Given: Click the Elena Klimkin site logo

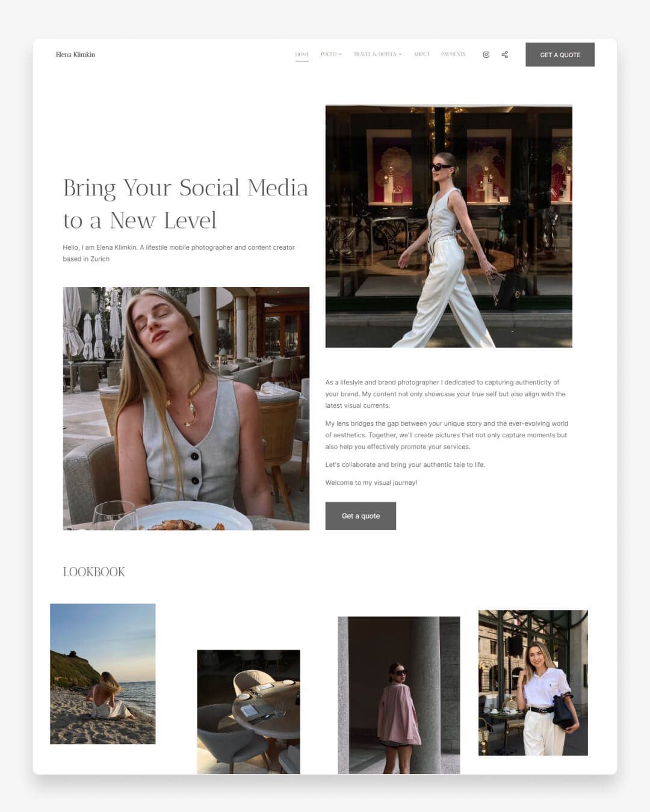Looking at the screenshot, I should [x=75, y=54].
